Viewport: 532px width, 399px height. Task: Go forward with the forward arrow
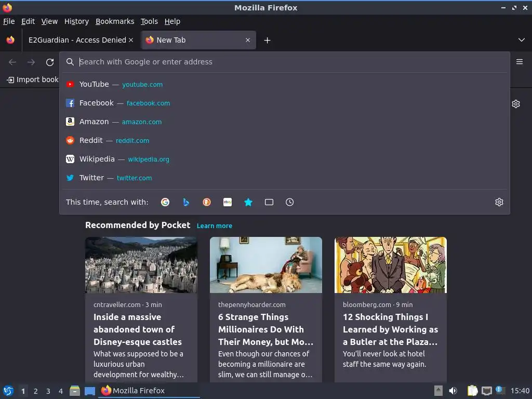(x=31, y=62)
